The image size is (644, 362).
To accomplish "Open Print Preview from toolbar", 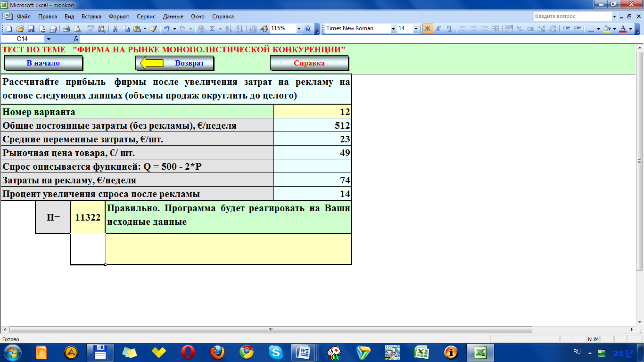I will [x=77, y=29].
